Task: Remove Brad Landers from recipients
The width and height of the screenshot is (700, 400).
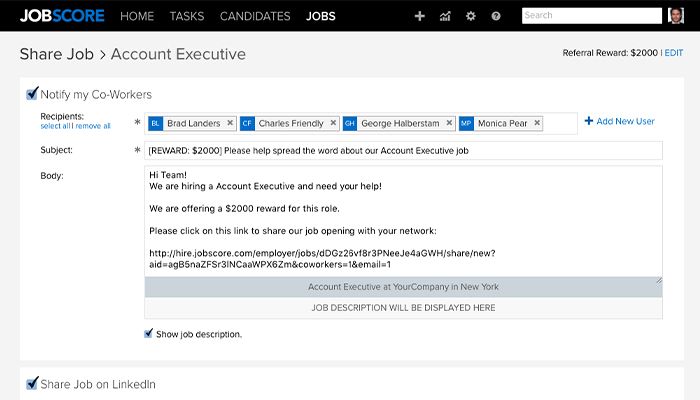Action: 230,123
